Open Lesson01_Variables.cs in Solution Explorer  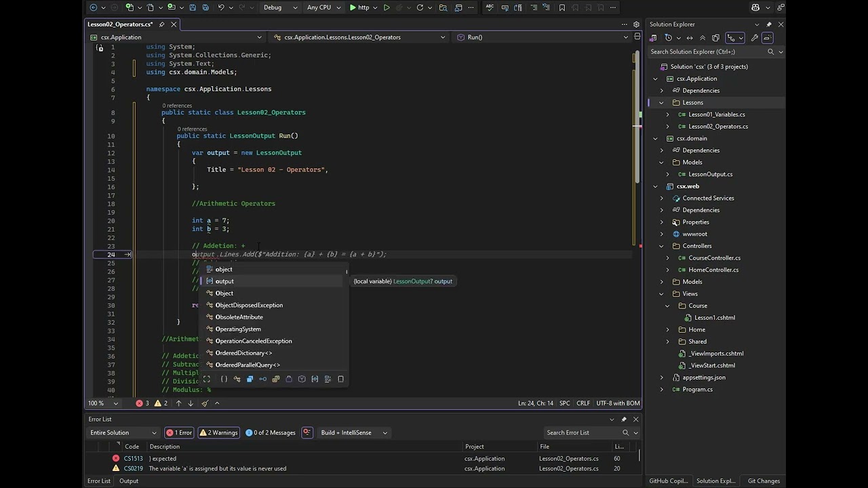point(716,115)
